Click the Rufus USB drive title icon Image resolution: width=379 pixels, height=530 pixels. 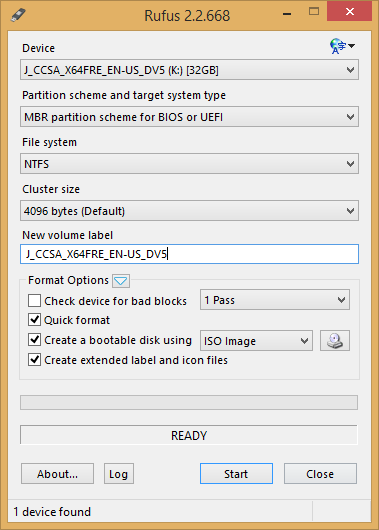pyautogui.click(x=18, y=15)
